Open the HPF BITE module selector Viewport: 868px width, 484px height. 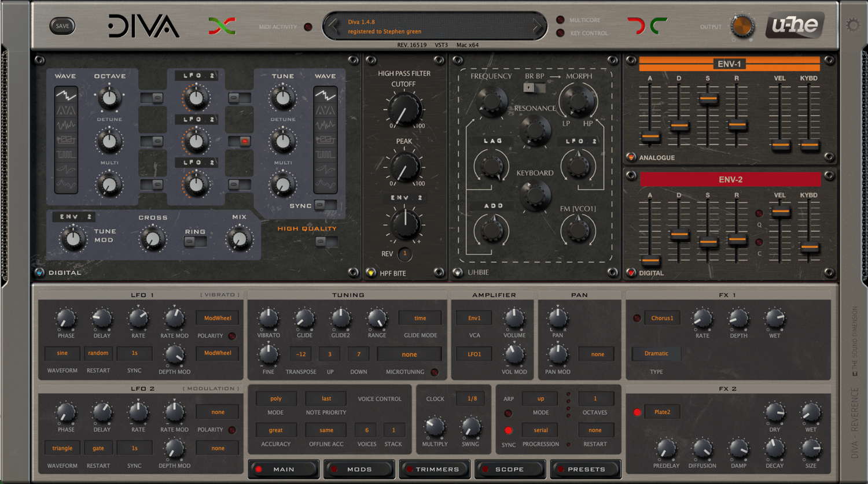pos(371,273)
